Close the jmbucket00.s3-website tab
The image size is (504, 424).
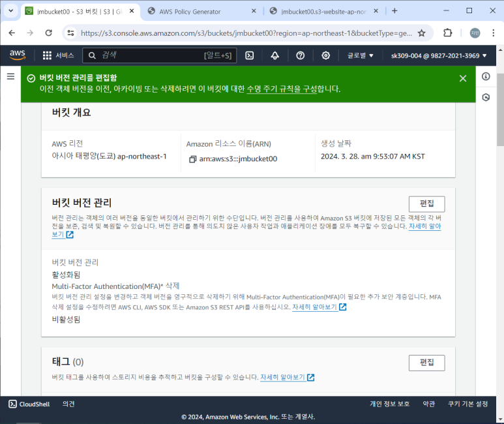[x=376, y=11]
